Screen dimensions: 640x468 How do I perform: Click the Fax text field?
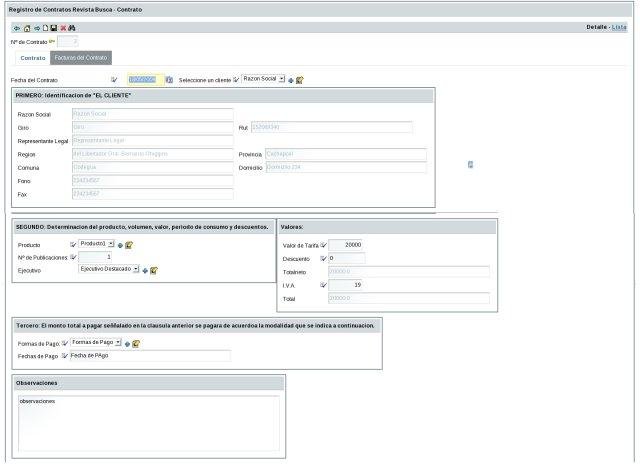coord(153,194)
